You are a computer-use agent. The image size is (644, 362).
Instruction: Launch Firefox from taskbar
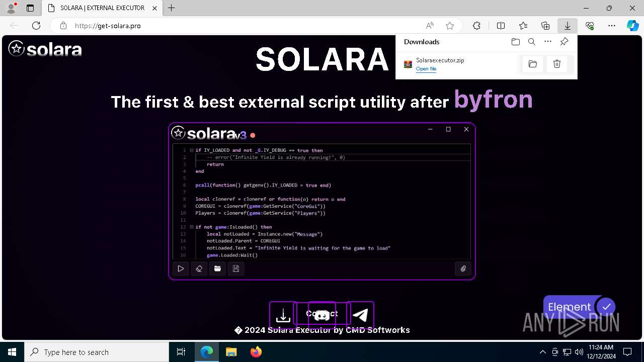click(256, 352)
